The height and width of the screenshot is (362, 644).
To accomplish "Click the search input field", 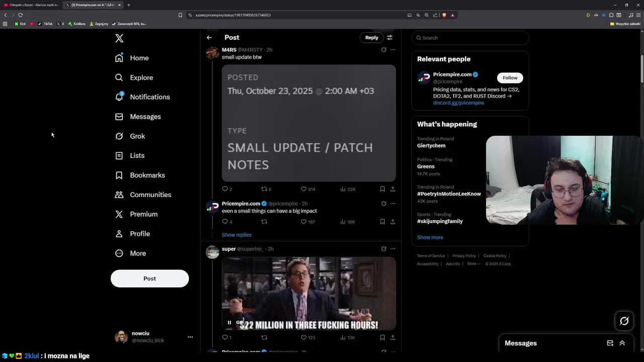I will (470, 38).
